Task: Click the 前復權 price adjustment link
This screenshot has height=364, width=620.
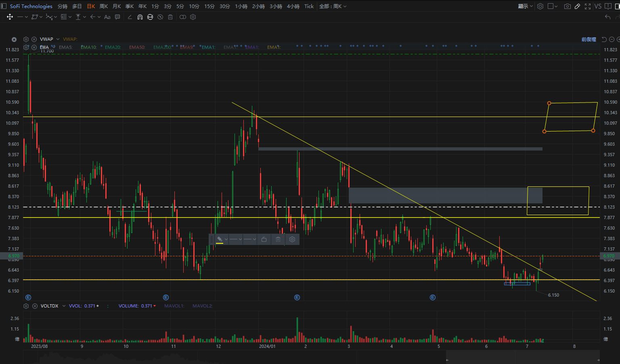Action: [x=589, y=39]
